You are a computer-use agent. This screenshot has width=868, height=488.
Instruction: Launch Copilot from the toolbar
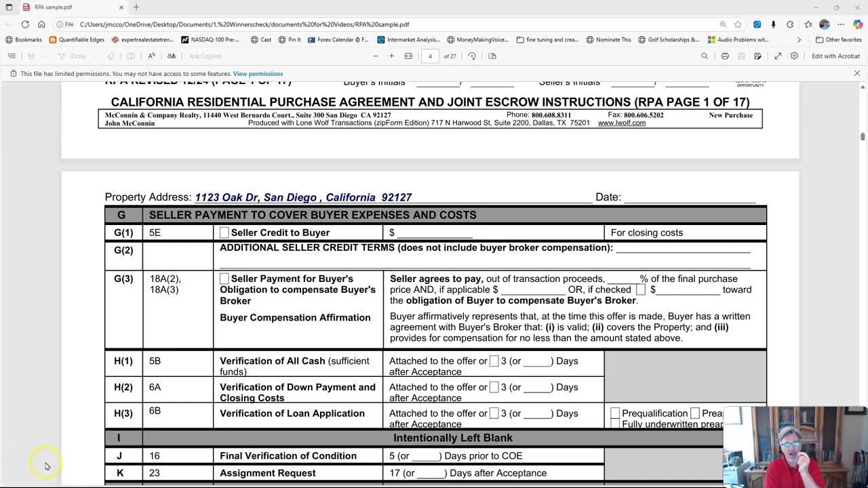point(858,24)
